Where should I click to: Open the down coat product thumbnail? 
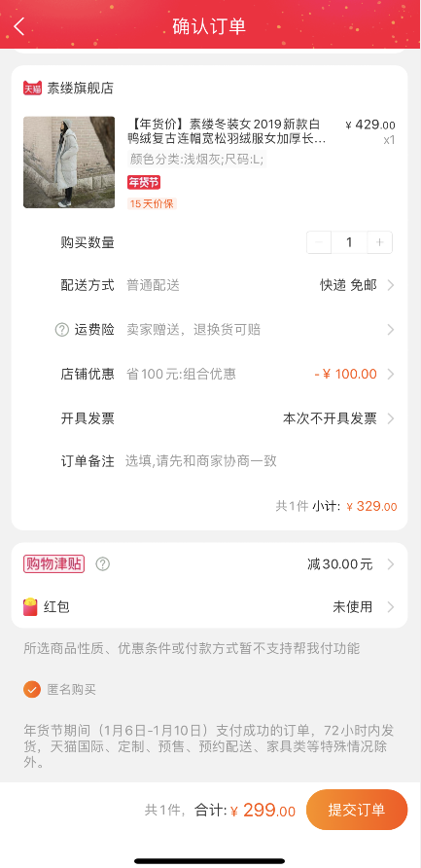pyautogui.click(x=69, y=163)
